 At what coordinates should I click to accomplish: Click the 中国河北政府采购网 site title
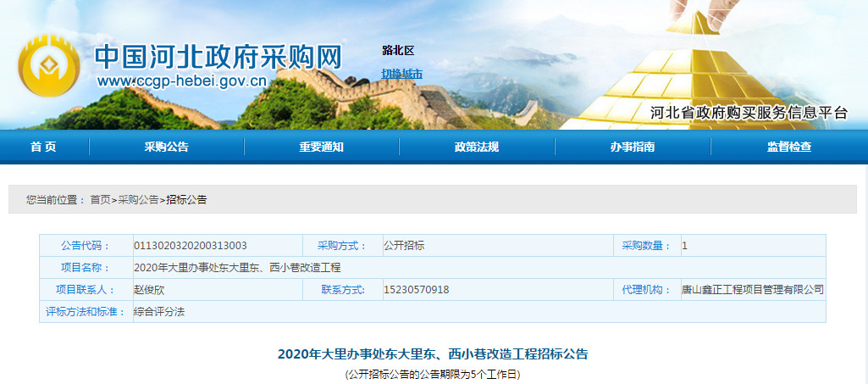(218, 56)
